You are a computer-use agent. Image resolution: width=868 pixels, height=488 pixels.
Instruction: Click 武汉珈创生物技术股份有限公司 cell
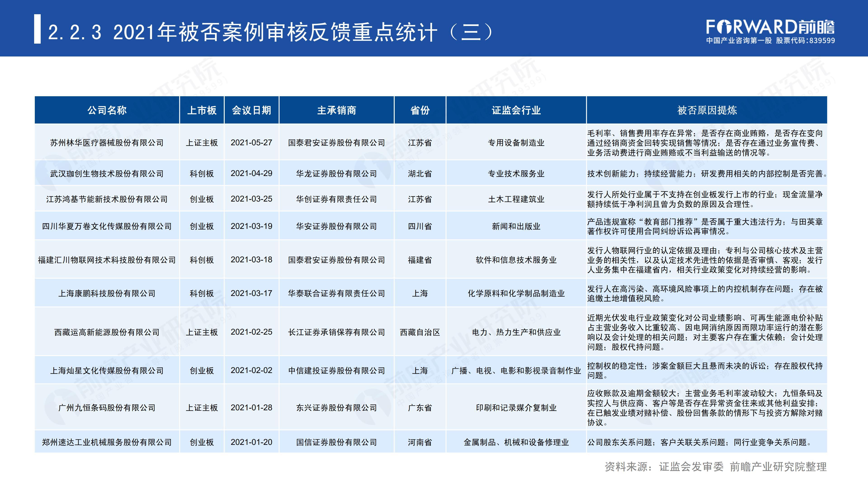click(107, 174)
